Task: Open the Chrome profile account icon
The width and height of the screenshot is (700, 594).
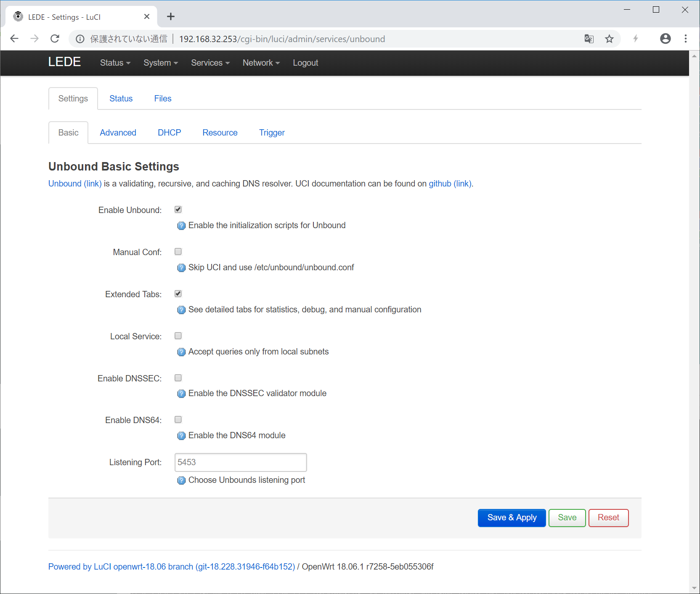Action: 666,39
